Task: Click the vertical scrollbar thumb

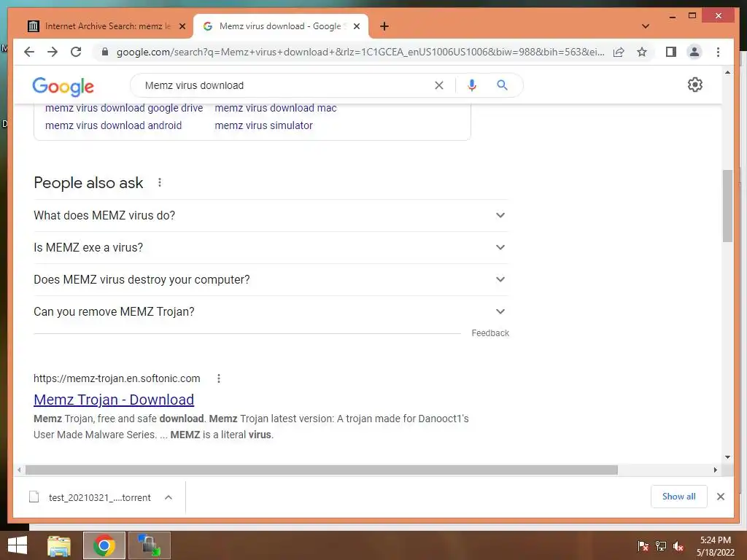Action: (727, 206)
